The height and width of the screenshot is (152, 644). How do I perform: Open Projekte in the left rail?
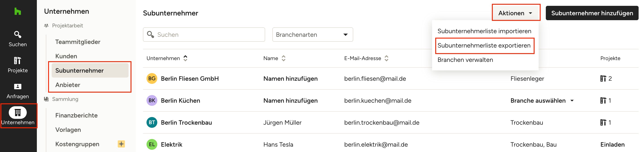pyautogui.click(x=18, y=65)
